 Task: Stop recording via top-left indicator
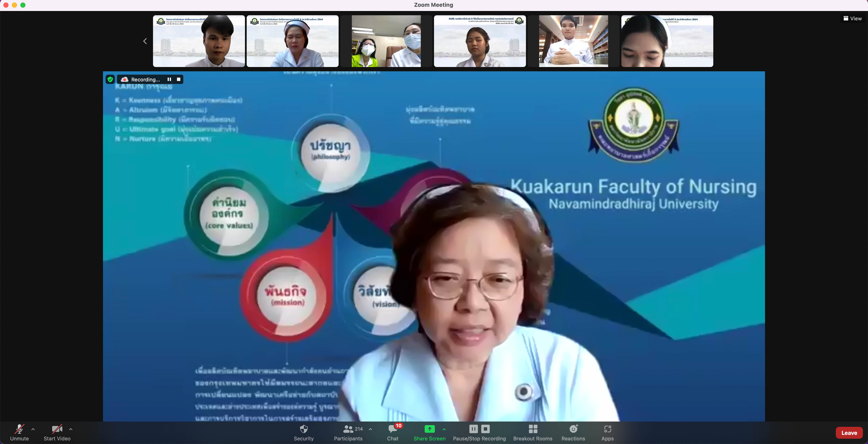(x=179, y=80)
